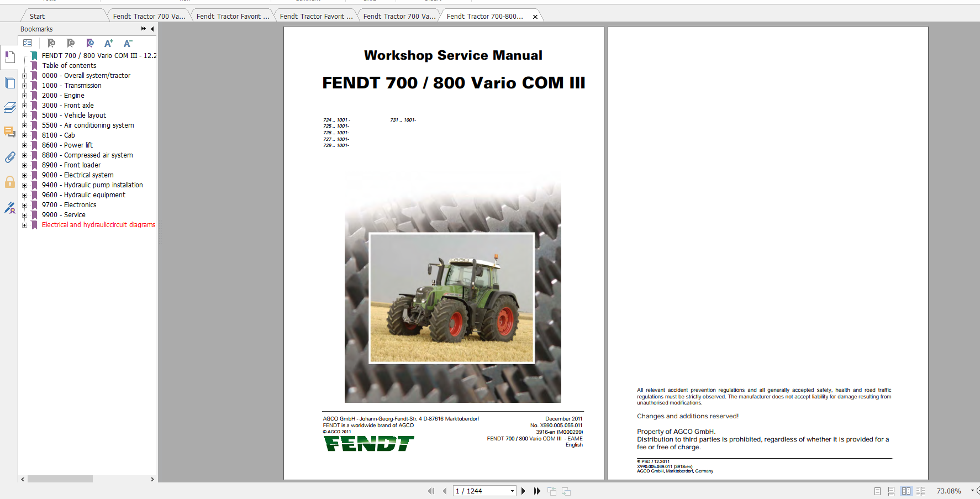Open Table of contents bookmark
Viewport: 980px width, 499px height.
69,66
